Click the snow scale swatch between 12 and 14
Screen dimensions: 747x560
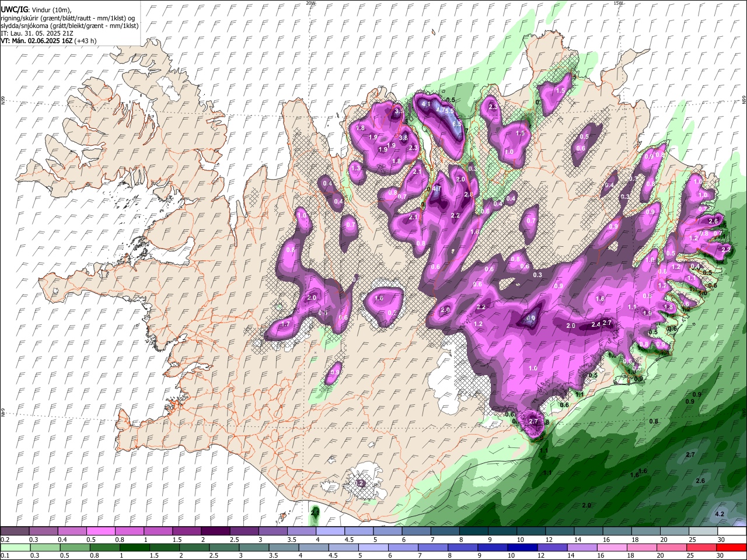coord(559,531)
